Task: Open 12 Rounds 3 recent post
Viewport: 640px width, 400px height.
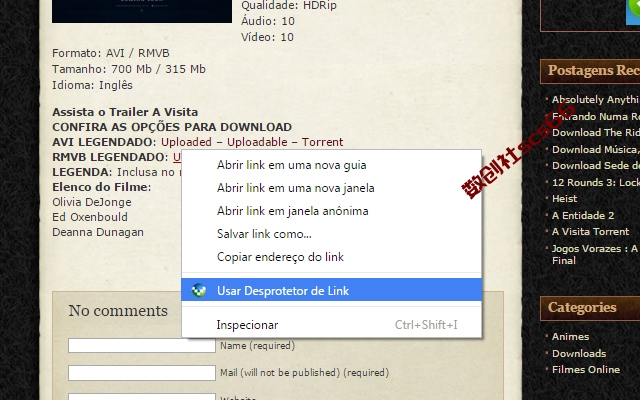Action: pyautogui.click(x=596, y=182)
